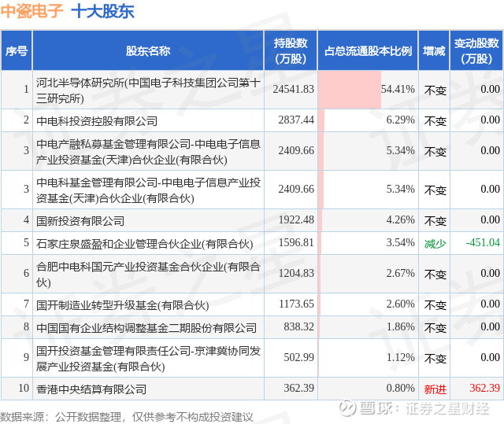Click shareholder name starting 国开投资基金管理有限责任公司
The height and width of the screenshot is (424, 504).
click(148, 359)
